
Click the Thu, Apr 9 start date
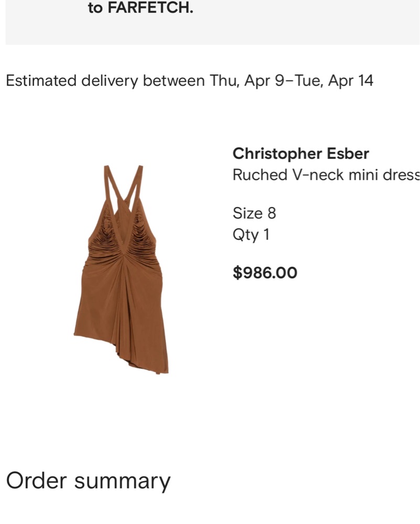[247, 81]
